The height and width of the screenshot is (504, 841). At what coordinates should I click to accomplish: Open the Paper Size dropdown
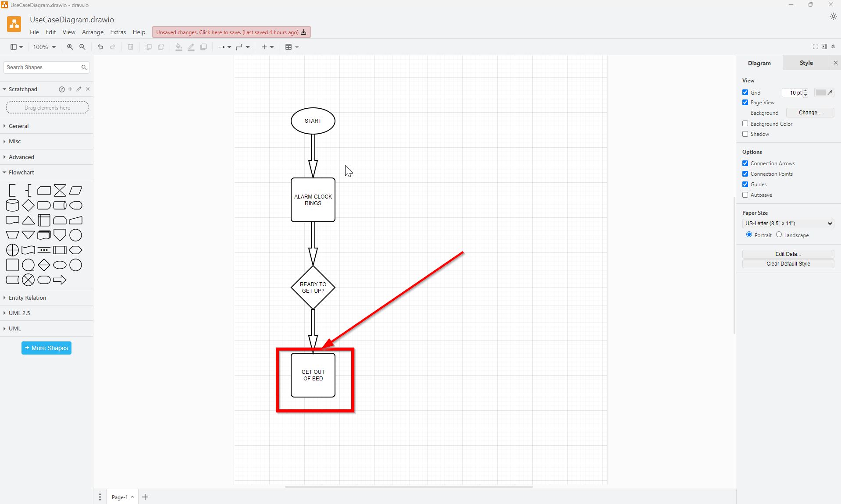click(787, 224)
